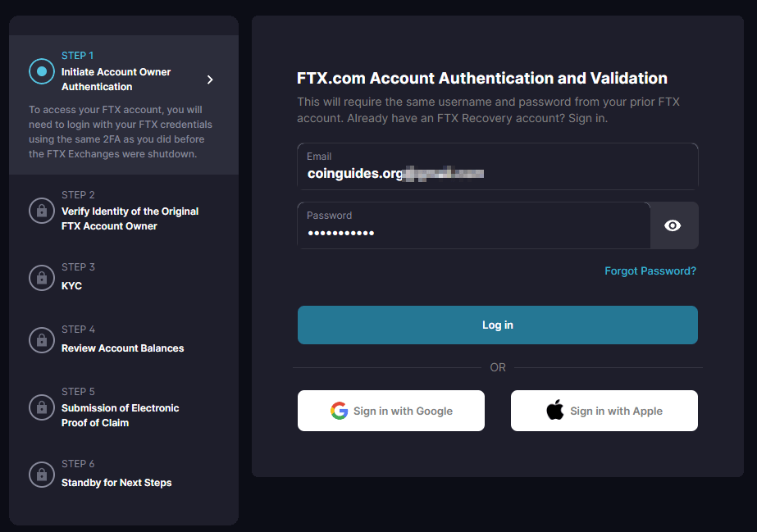Image resolution: width=757 pixels, height=532 pixels.
Task: Click the Apple logo on the sign-in button
Action: tap(557, 411)
